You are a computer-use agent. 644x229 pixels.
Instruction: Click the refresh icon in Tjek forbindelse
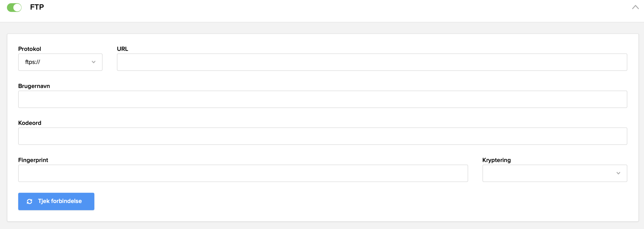pyautogui.click(x=29, y=202)
